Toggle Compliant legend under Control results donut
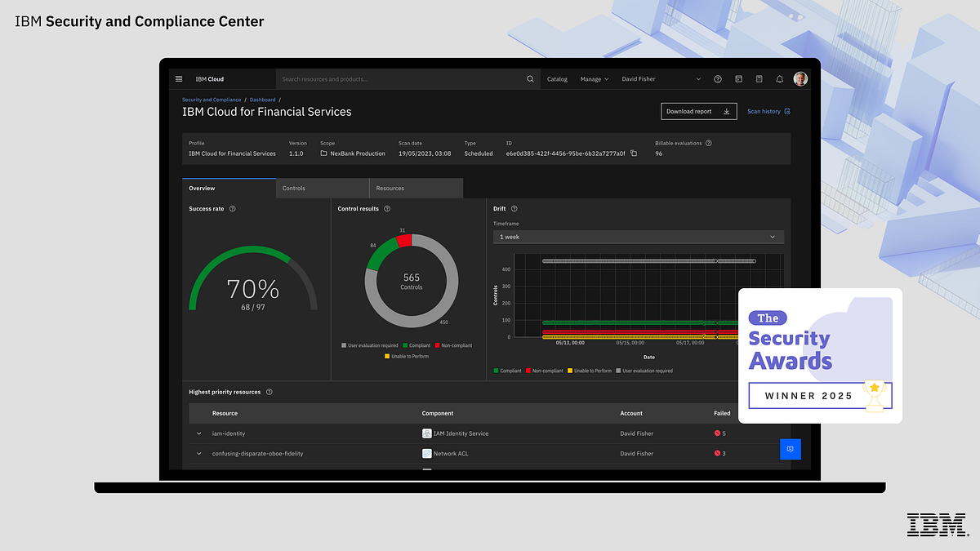This screenshot has height=551, width=980. [x=417, y=345]
